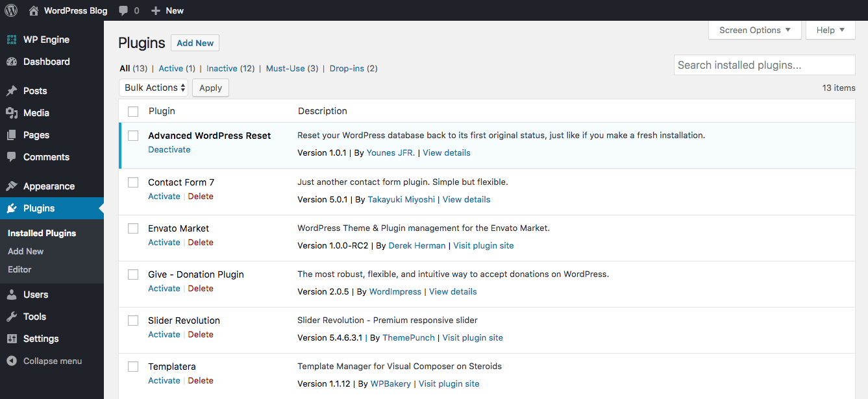Check the checkbox next to Contact Form 7
Image resolution: width=868 pixels, height=399 pixels.
point(133,182)
